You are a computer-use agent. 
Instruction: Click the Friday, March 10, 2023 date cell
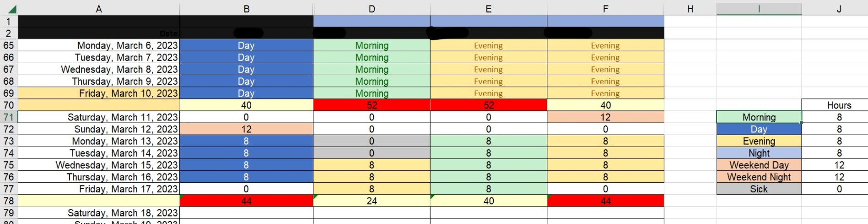pos(99,93)
